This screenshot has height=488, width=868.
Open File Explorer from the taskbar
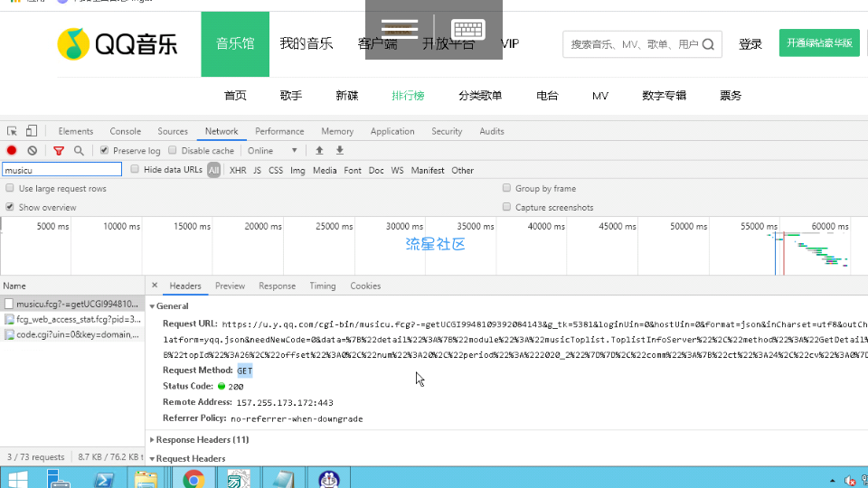(146, 479)
